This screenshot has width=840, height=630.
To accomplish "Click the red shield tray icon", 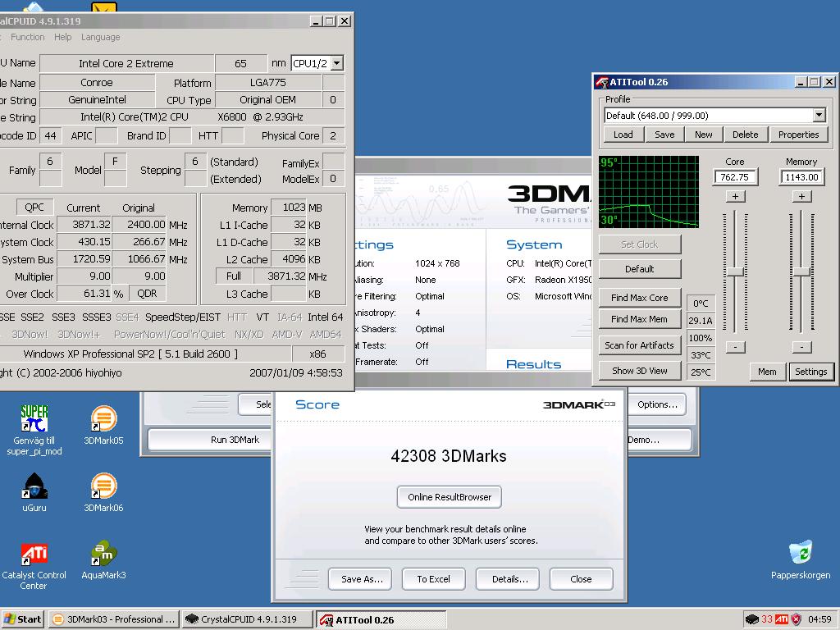I will pyautogui.click(x=797, y=619).
